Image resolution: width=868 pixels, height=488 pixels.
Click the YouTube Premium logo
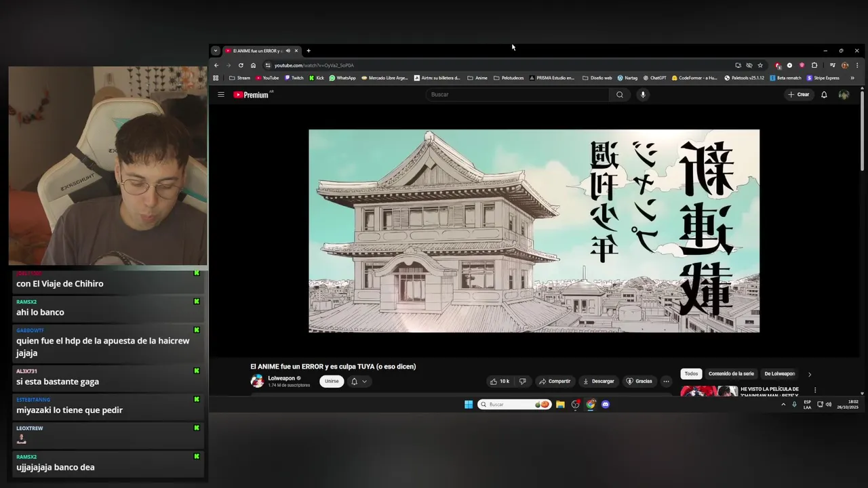251,95
